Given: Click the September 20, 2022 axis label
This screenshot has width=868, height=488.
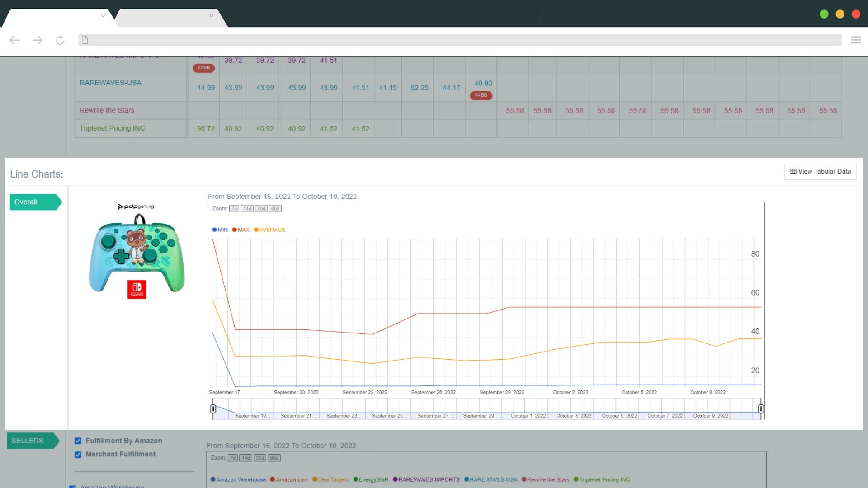Looking at the screenshot, I should [296, 393].
